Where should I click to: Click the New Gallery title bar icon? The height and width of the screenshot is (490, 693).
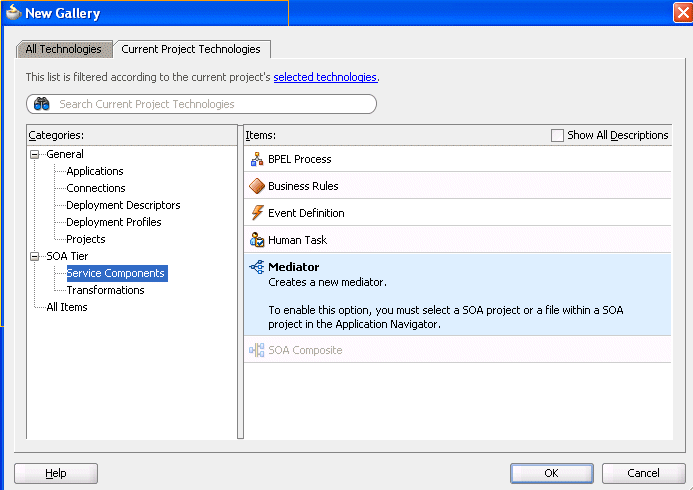(13, 12)
